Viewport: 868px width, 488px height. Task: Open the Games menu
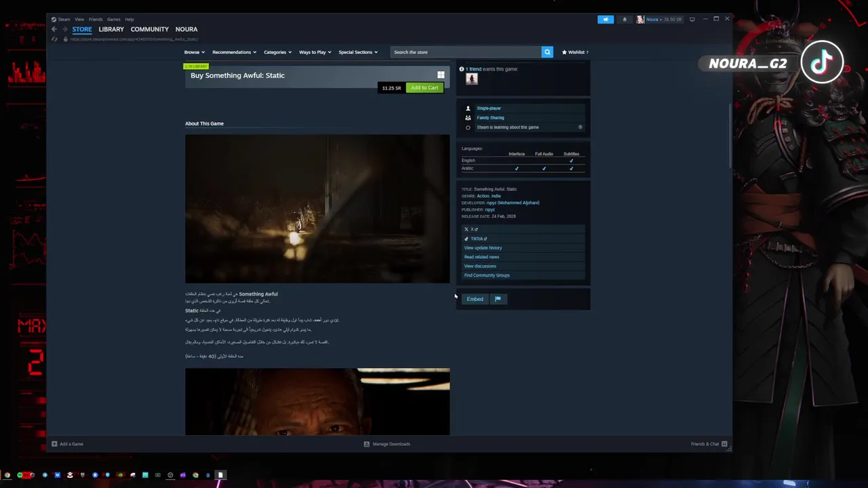pos(114,19)
